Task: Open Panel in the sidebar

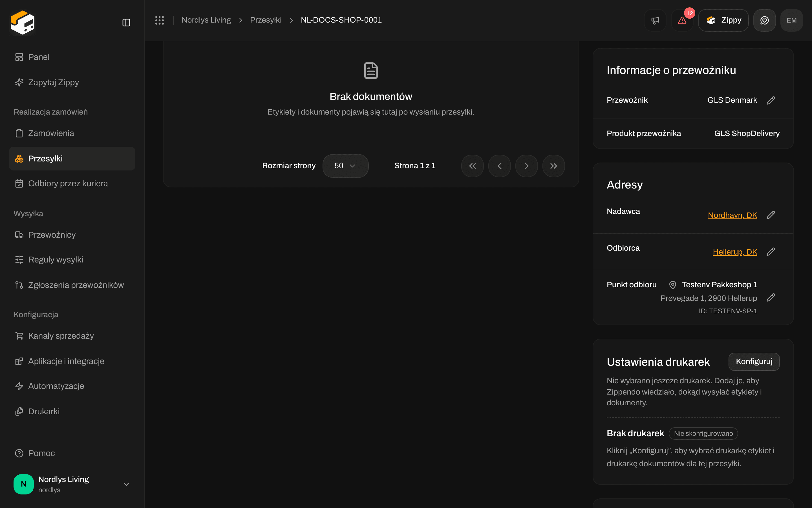Action: pos(72,57)
